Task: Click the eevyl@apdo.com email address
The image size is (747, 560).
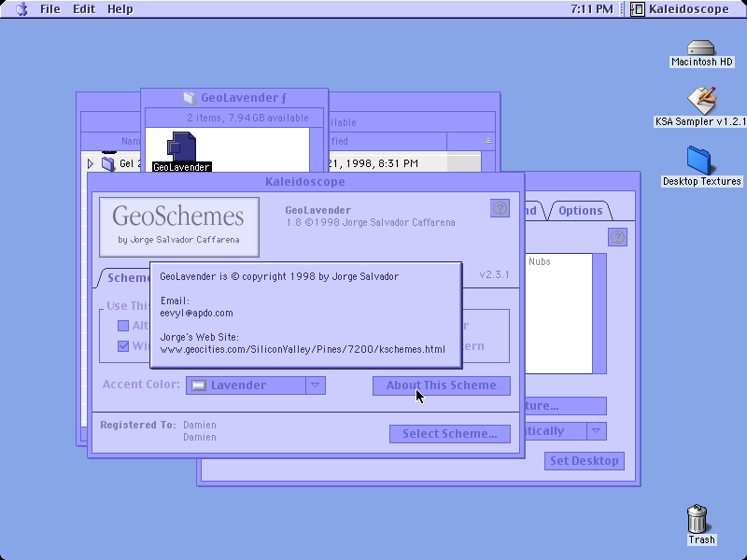Action: [x=197, y=313]
